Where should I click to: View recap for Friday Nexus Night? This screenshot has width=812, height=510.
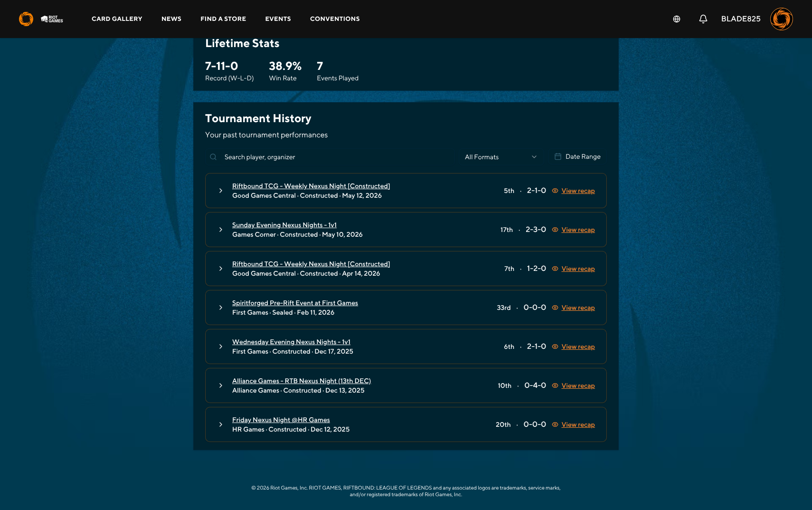[578, 424]
